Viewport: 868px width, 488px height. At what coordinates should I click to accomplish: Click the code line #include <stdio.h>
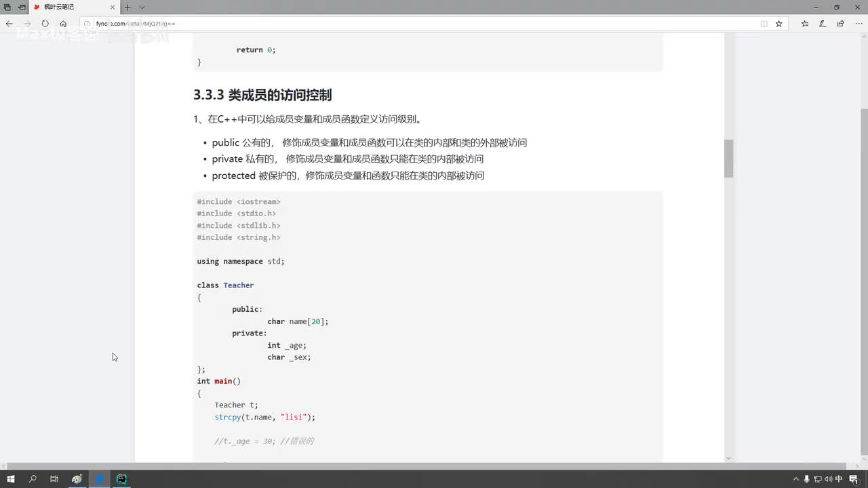tap(237, 213)
